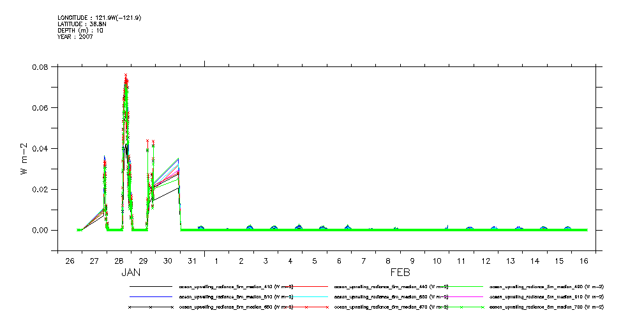Click the 28 date tick under January
The height and width of the screenshot is (322, 644).
[119, 261]
